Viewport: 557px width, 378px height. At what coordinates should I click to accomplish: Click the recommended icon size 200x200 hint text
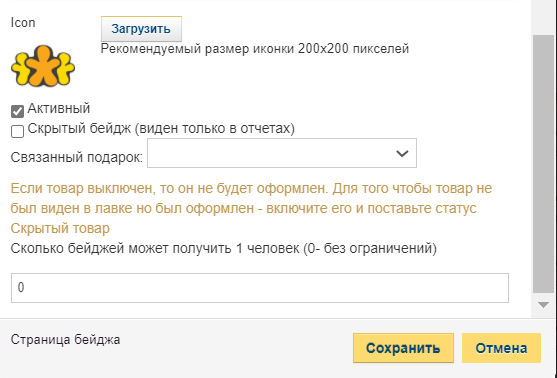tap(255, 48)
